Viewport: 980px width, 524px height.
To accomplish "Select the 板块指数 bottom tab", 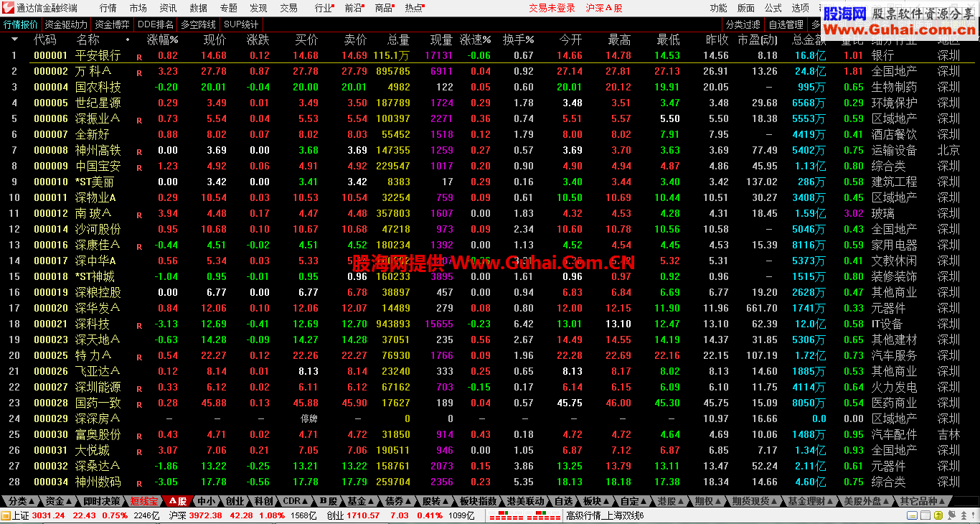I will tap(478, 501).
